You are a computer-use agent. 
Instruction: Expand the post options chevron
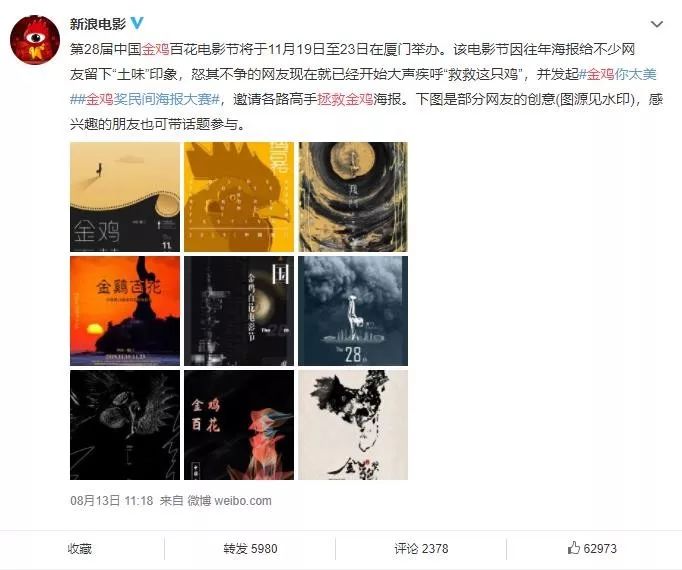(x=656, y=24)
